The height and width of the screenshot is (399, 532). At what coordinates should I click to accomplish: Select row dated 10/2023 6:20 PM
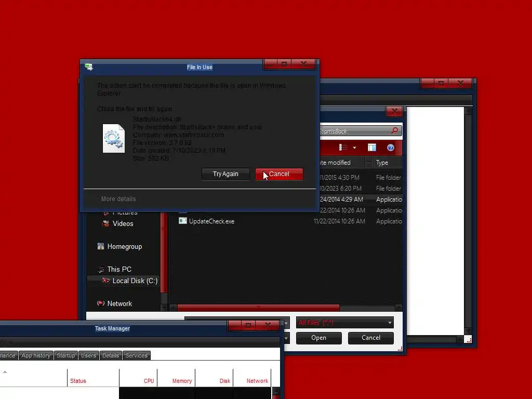click(361, 189)
